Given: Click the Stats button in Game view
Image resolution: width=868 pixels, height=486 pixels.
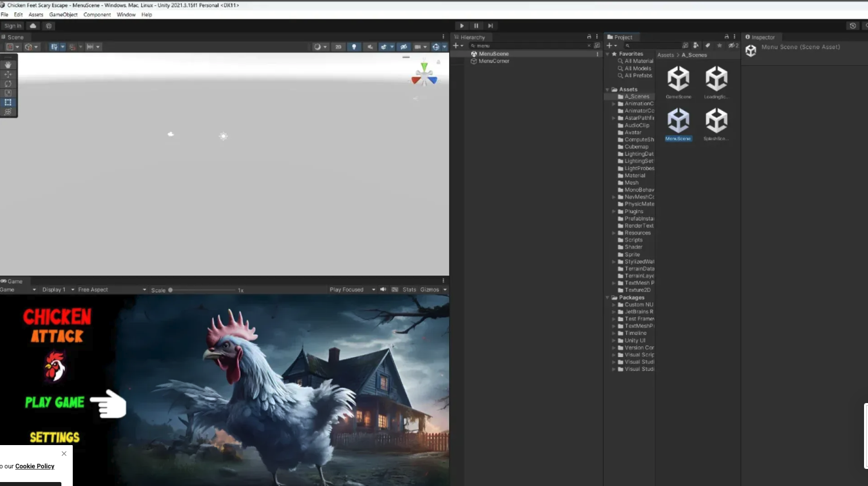Looking at the screenshot, I should coord(409,289).
